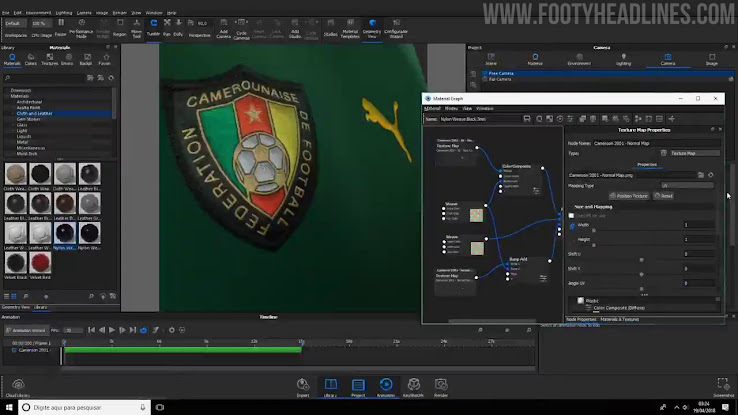Jump to the first frame of the animation
This screenshot has height=415, width=738.
91,330
